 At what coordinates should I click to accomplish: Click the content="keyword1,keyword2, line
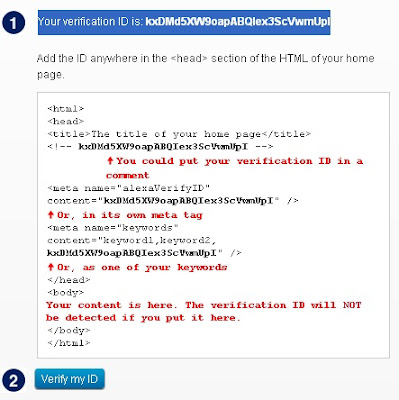pos(132,241)
